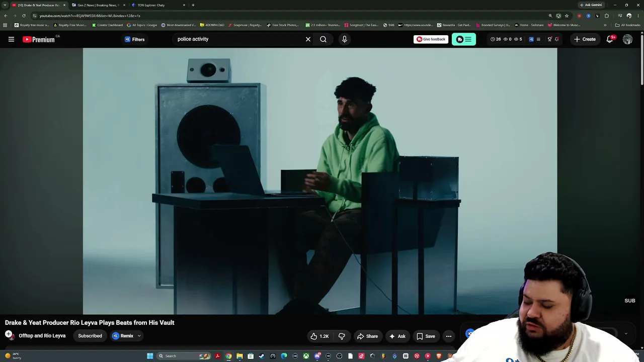Click the YouTube search magnifier button
The image size is (644, 362).
pos(323,39)
